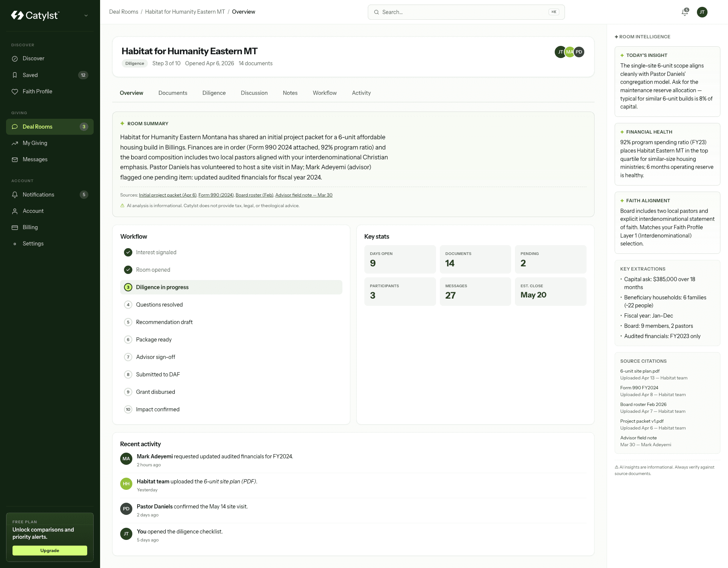Open Discover from the sidebar

tap(50, 58)
